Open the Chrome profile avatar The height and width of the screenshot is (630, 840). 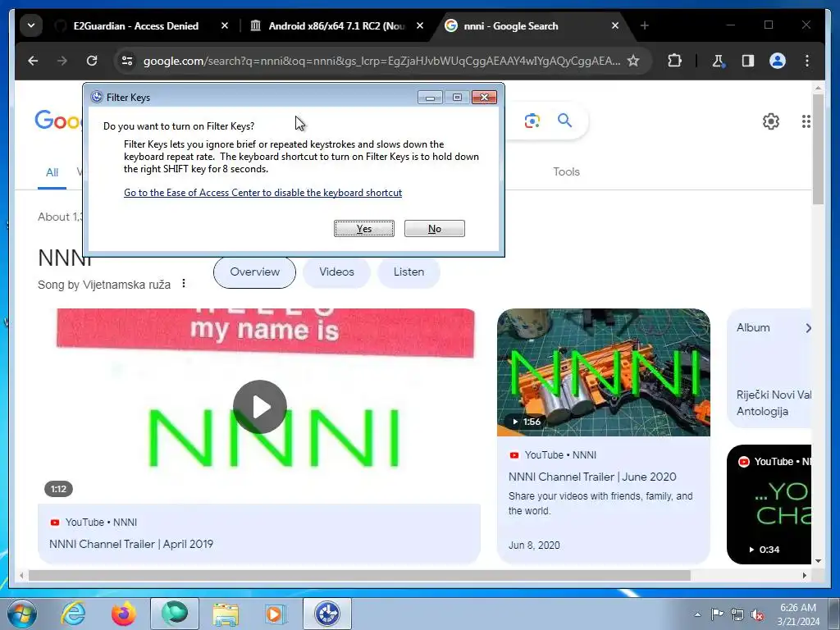tap(778, 61)
